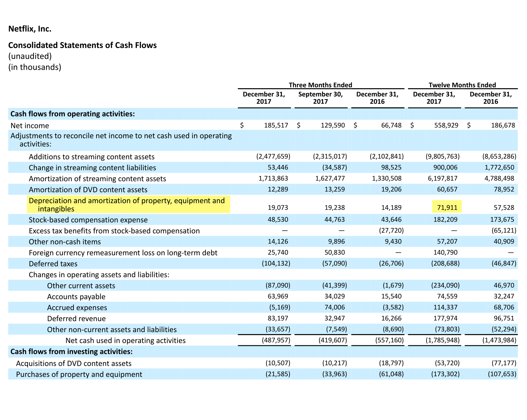
Task: Click the 'Netflix, Inc.' title
Action: click(30, 29)
